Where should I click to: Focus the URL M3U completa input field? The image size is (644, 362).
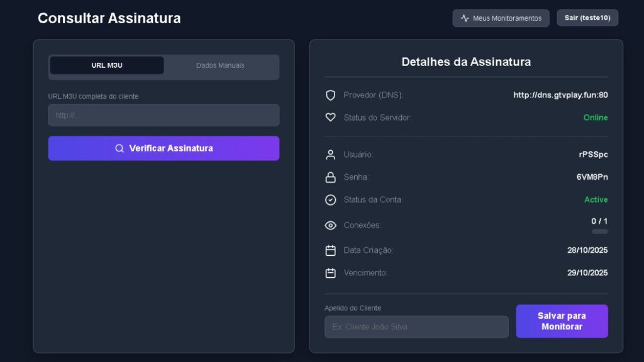tap(164, 115)
